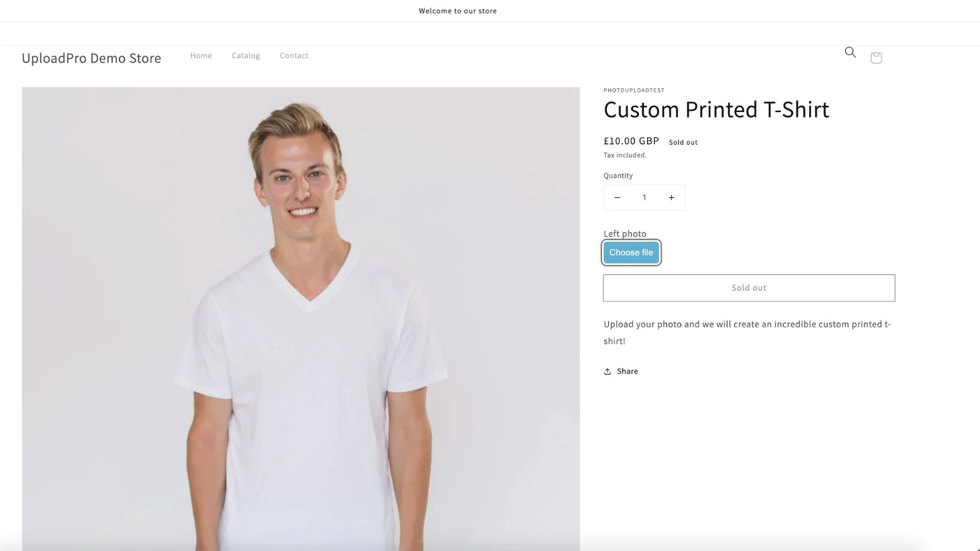Decrease quantity with the minus icon
This screenshot has width=980, height=551.
click(x=617, y=198)
